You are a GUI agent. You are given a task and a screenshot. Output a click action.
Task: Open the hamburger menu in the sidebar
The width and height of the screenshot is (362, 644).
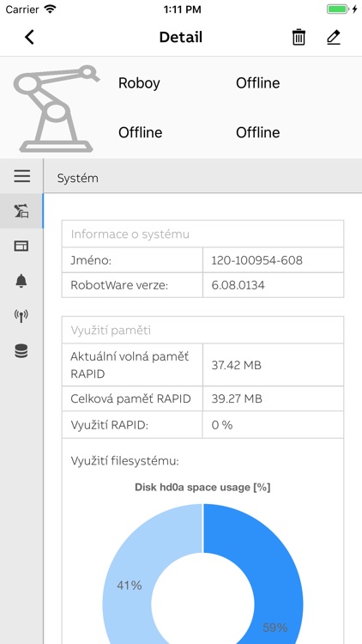click(x=21, y=176)
